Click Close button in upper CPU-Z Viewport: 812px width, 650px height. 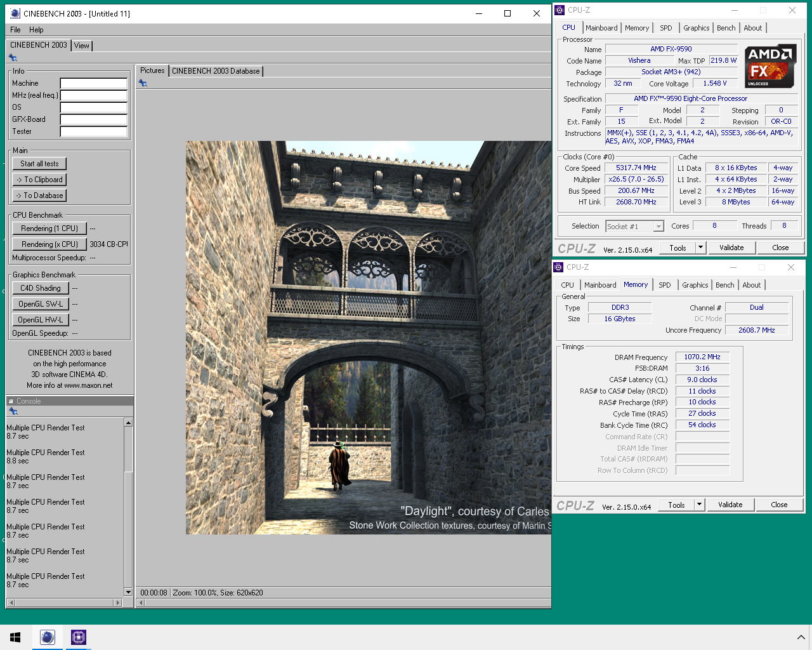pos(780,248)
